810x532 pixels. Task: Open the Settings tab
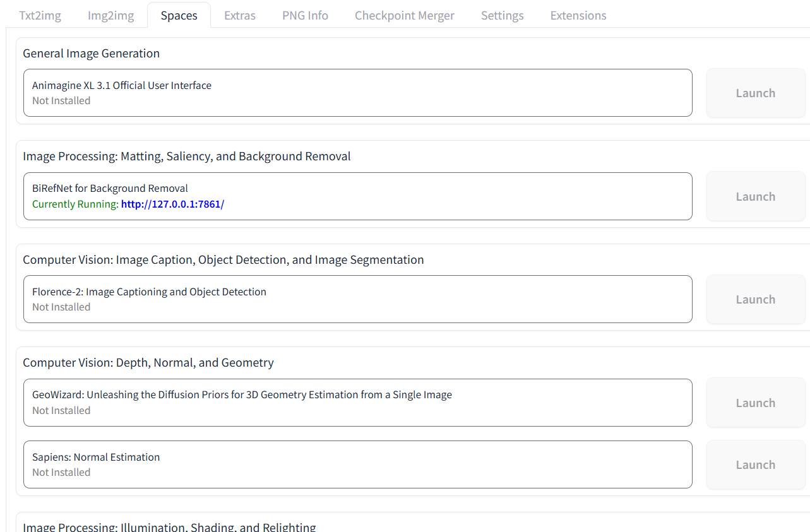point(502,16)
